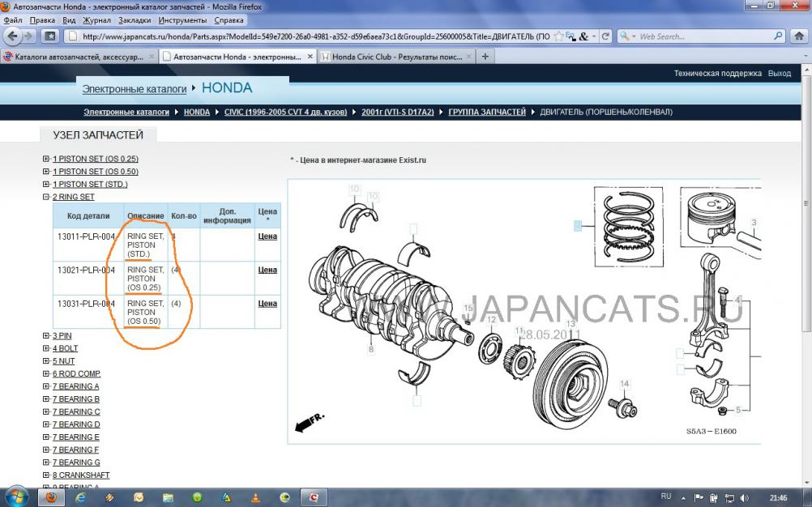The width and height of the screenshot is (812, 507).
Task: Expand the 6 ROD COMP. node
Action: pyautogui.click(x=46, y=373)
